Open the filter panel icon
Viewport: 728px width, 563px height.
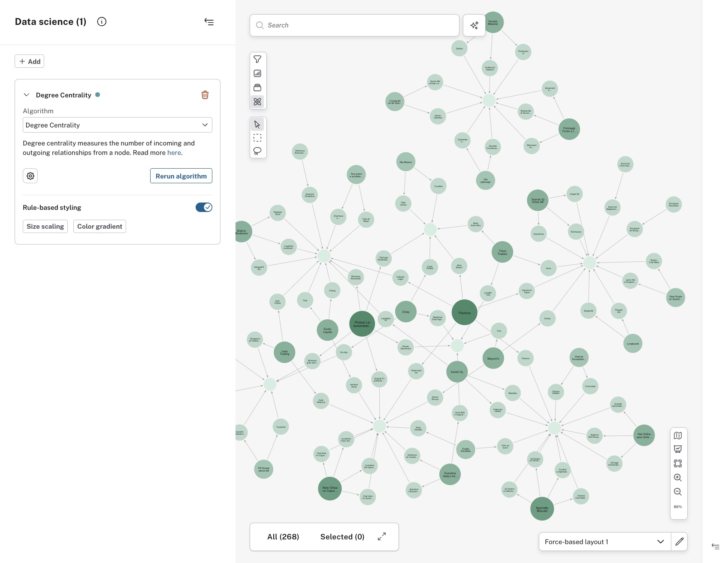(257, 59)
